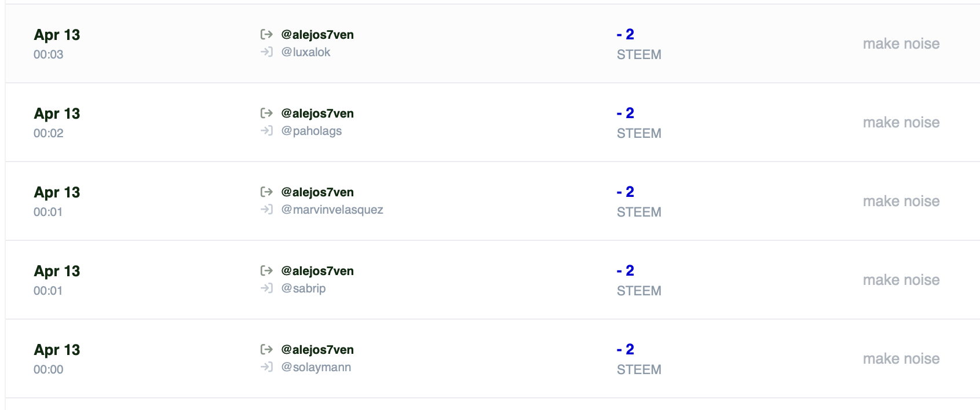Click the outgoing arrow icon in the 00:00 row
This screenshot has height=410, width=980.
pyautogui.click(x=266, y=349)
